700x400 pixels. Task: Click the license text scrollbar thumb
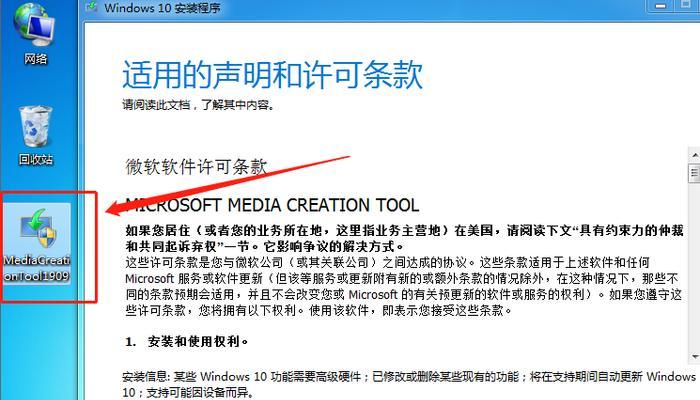click(695, 173)
